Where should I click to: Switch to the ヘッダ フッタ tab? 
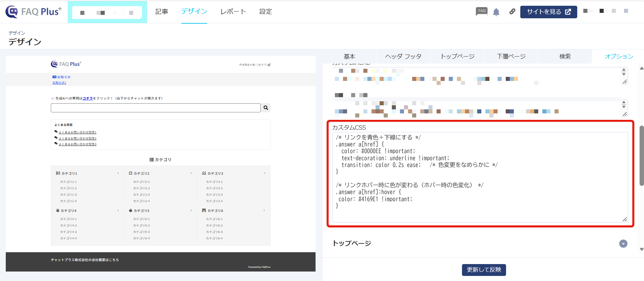403,57
